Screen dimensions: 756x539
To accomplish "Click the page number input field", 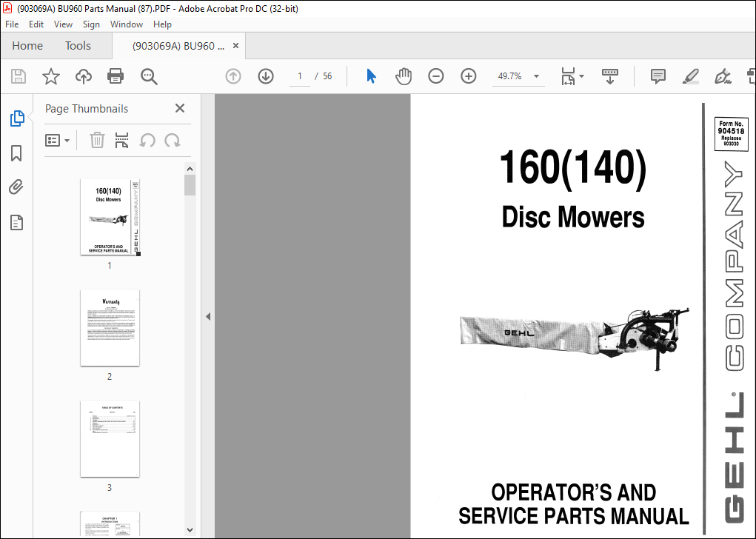I will [x=300, y=76].
